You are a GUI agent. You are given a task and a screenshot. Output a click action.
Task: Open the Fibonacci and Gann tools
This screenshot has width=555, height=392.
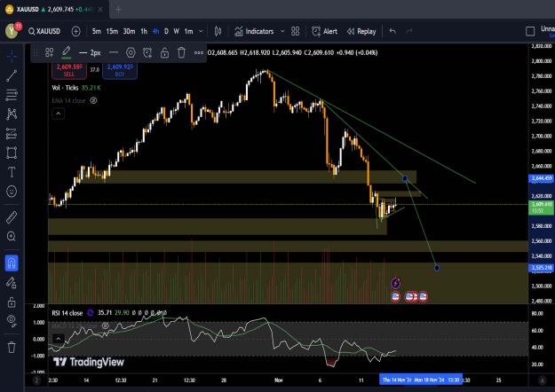click(12, 95)
